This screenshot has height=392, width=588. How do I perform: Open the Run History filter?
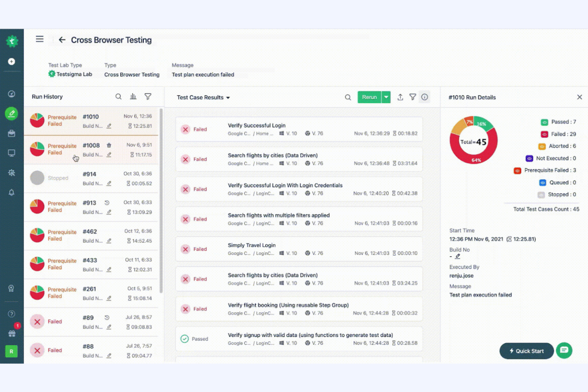(x=148, y=97)
